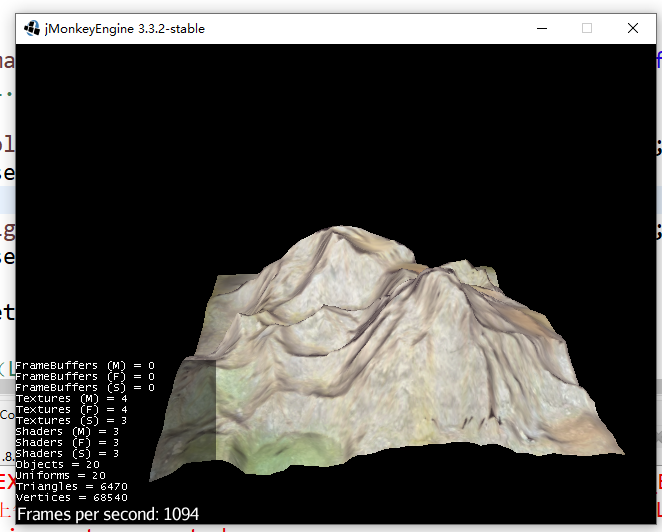The height and width of the screenshot is (532, 662).
Task: Click 'Textures (S) = 3' stat line
Action: (x=71, y=420)
